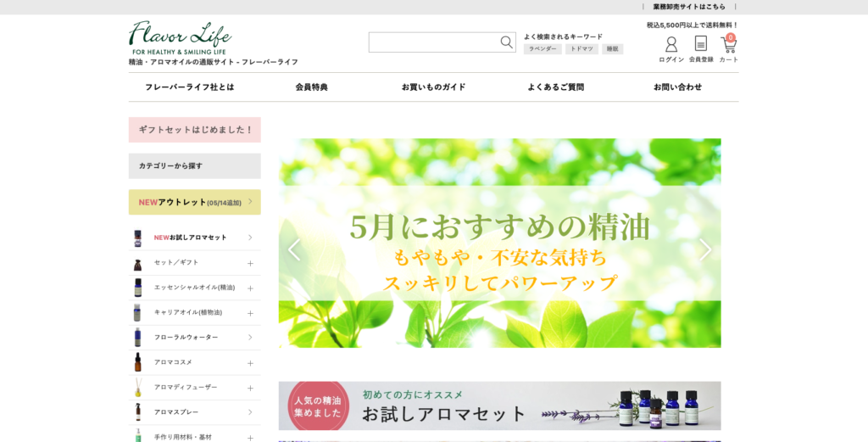Screen dimensions: 868x442
Task: Expand the エッセンシャルオイル(精油) category
Action: point(250,288)
